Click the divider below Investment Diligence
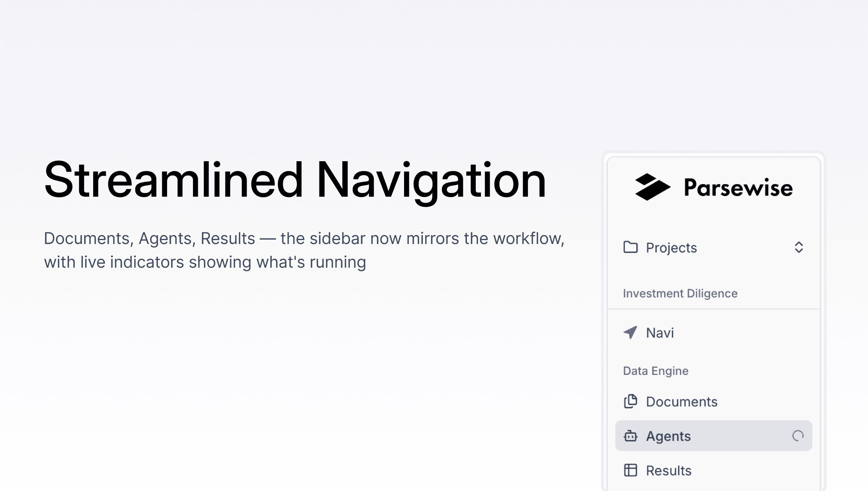Viewport: 868px width, 491px height. point(713,309)
